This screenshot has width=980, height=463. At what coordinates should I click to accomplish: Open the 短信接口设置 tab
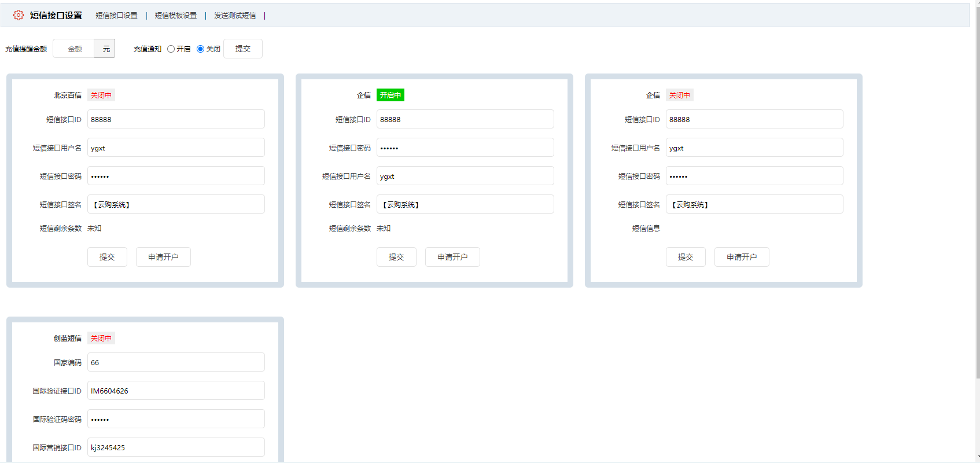116,16
